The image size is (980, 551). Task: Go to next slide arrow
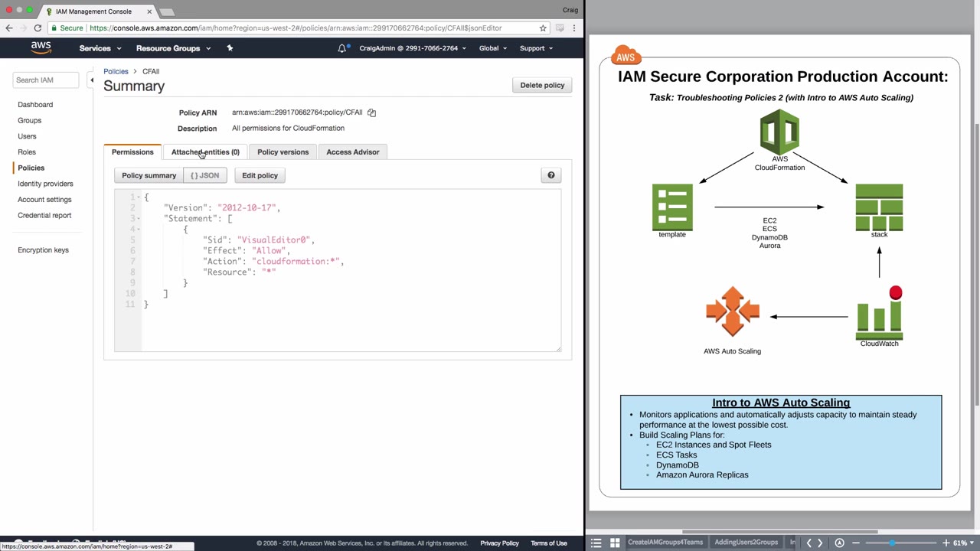(x=820, y=543)
